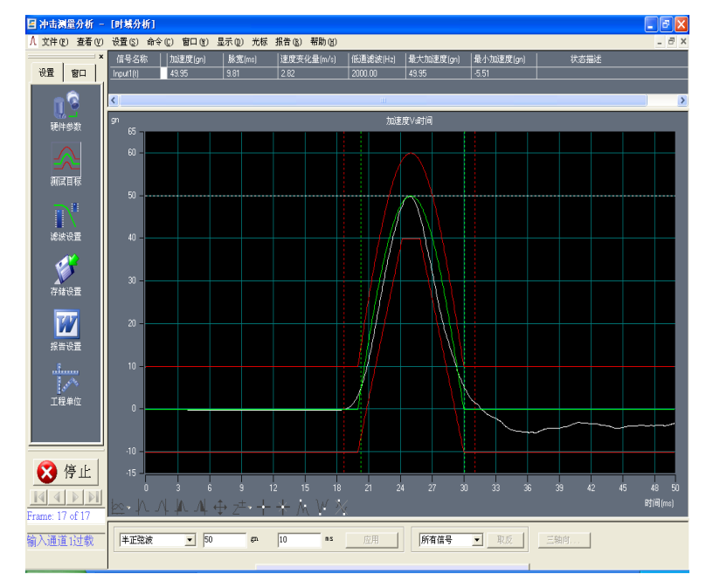Click the 50 gn amplitude input field
This screenshot has height=588, width=706.
click(224, 541)
